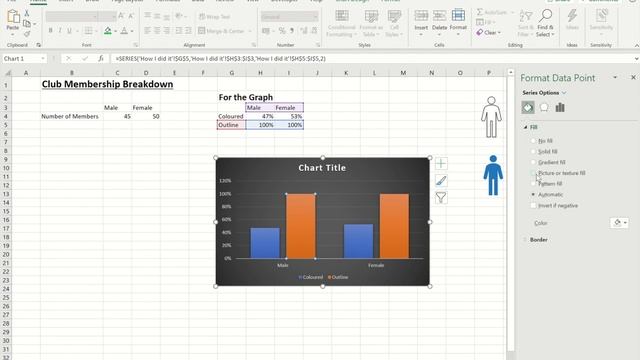
Task: Select the Gradient fill radio option
Action: [533, 162]
